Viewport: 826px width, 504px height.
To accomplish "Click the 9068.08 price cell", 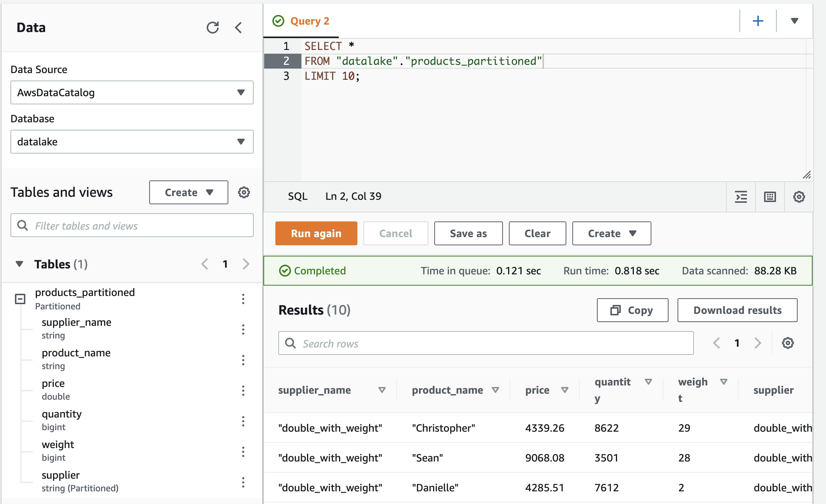I will pos(545,458).
